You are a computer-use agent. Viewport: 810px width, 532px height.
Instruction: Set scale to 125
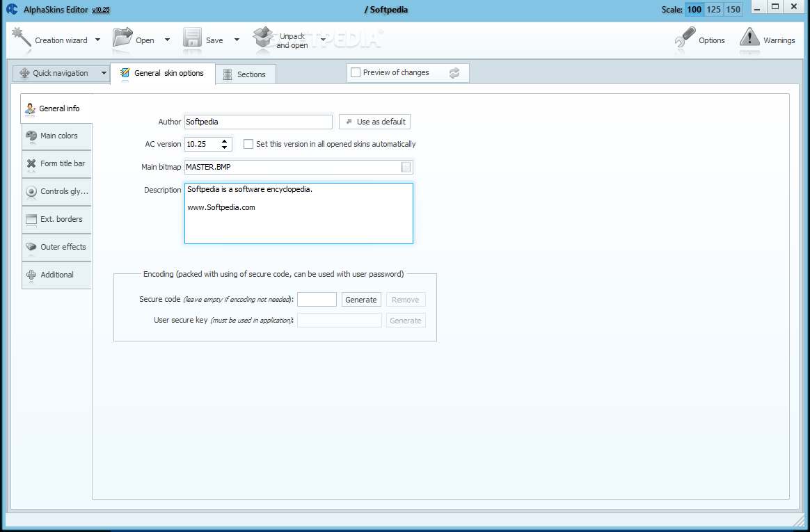point(713,9)
